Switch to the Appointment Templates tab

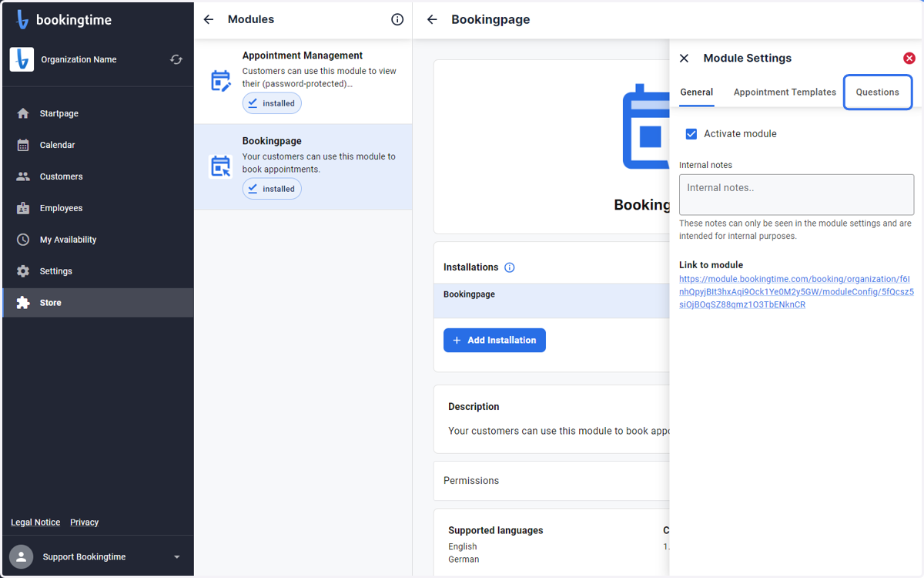(x=785, y=92)
